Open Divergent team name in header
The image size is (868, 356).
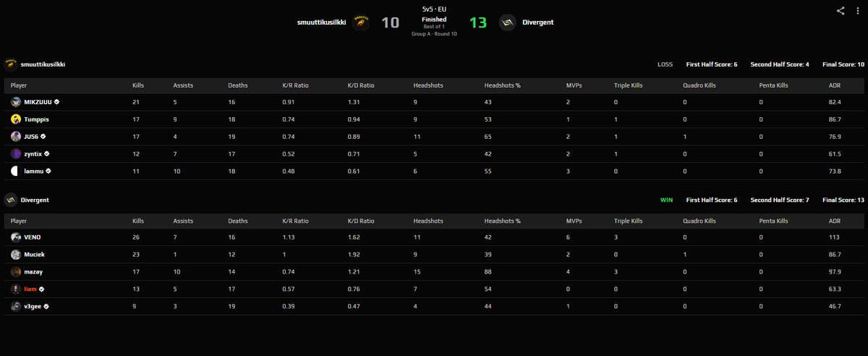(x=538, y=22)
